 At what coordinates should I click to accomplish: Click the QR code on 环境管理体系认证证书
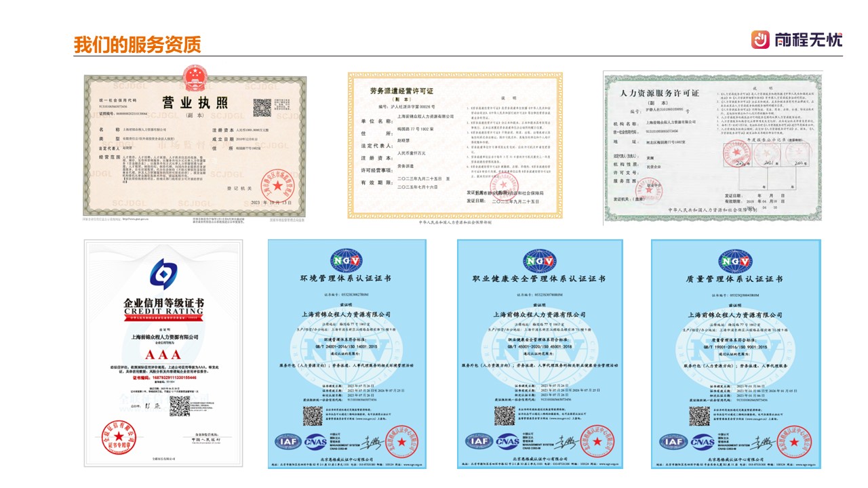click(x=313, y=417)
